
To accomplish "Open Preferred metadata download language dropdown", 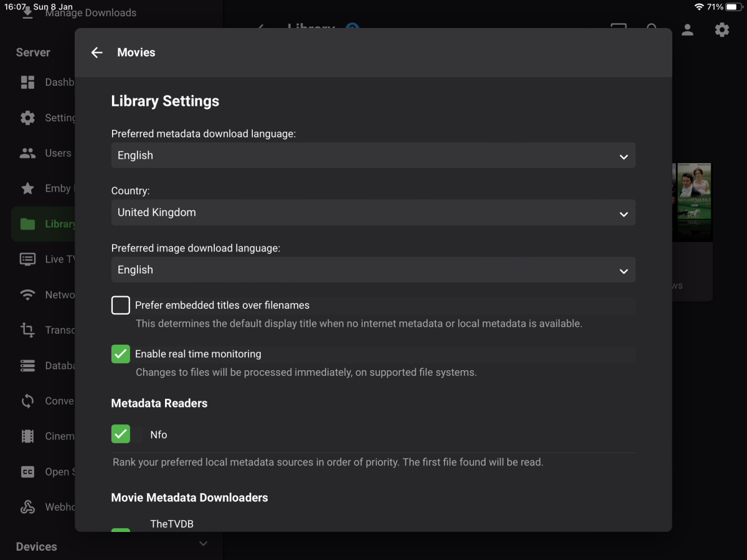I will [x=373, y=156].
